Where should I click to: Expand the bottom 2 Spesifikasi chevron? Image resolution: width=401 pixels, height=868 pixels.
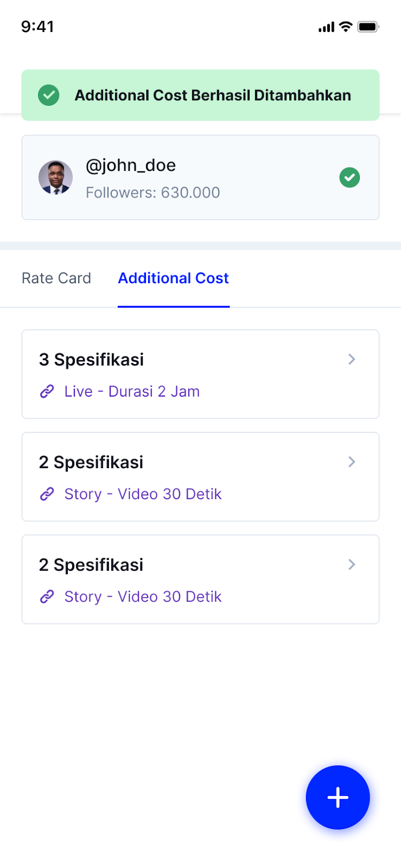[x=352, y=564]
